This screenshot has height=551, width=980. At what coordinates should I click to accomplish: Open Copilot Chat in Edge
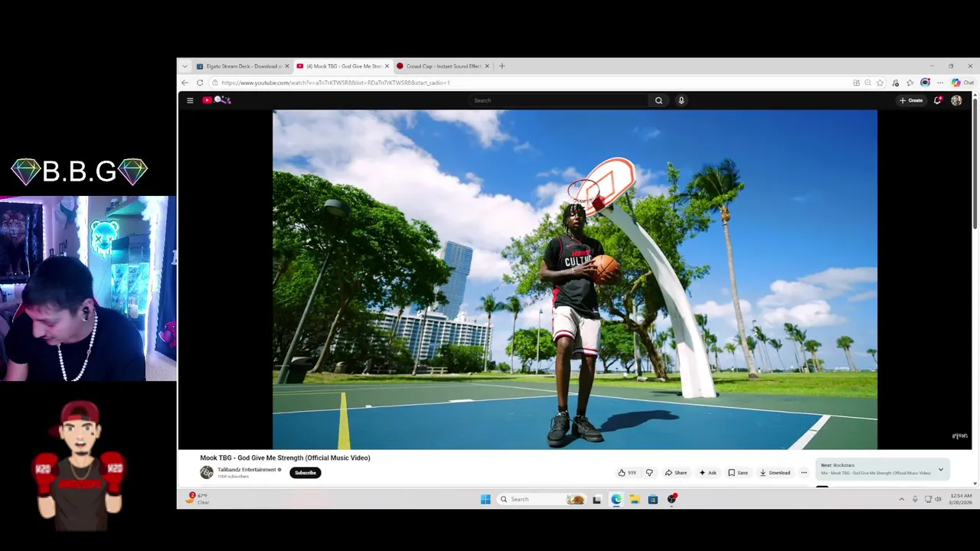[962, 83]
